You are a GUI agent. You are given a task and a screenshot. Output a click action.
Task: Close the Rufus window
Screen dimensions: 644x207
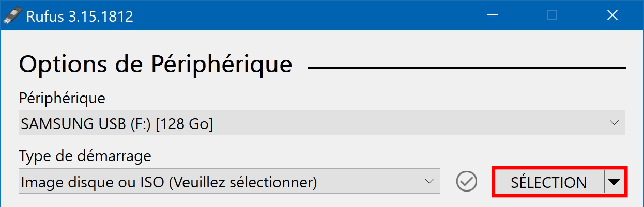click(x=612, y=16)
